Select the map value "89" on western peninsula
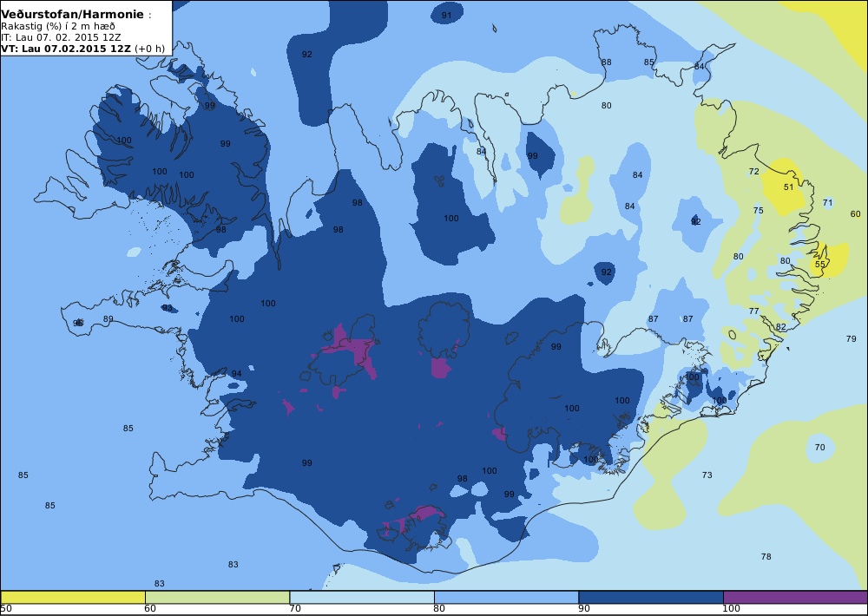The width and height of the screenshot is (868, 616). pyautogui.click(x=108, y=318)
